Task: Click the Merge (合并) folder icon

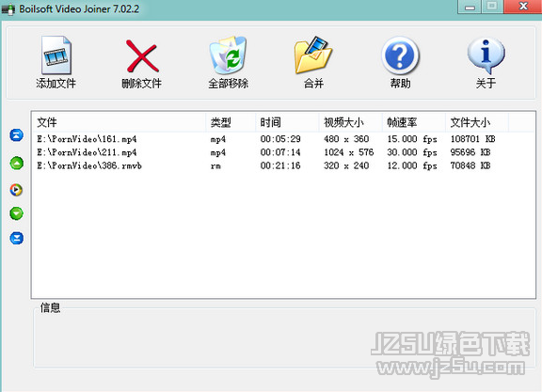Action: click(x=313, y=55)
